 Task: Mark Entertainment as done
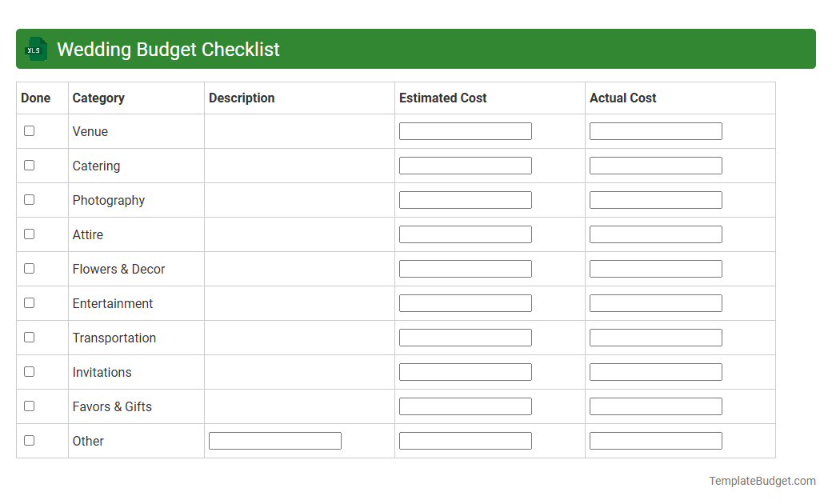(x=29, y=302)
